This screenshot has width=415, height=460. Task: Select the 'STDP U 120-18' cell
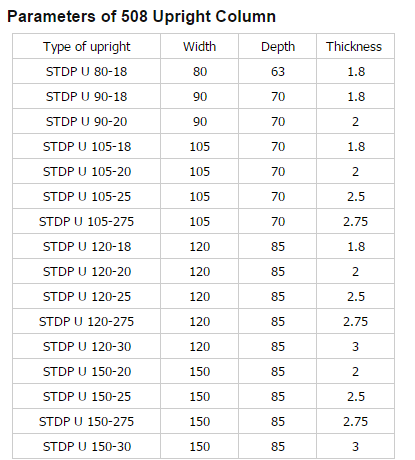point(87,246)
